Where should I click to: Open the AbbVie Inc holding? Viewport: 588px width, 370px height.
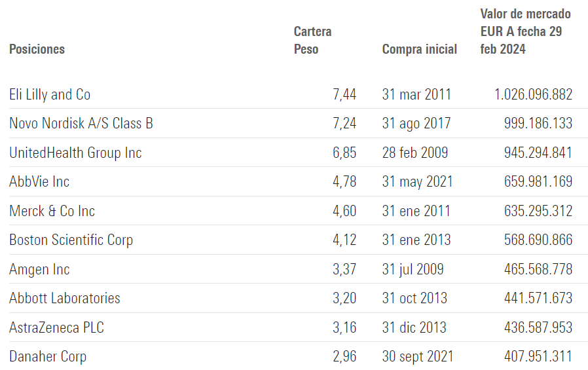pos(39,181)
